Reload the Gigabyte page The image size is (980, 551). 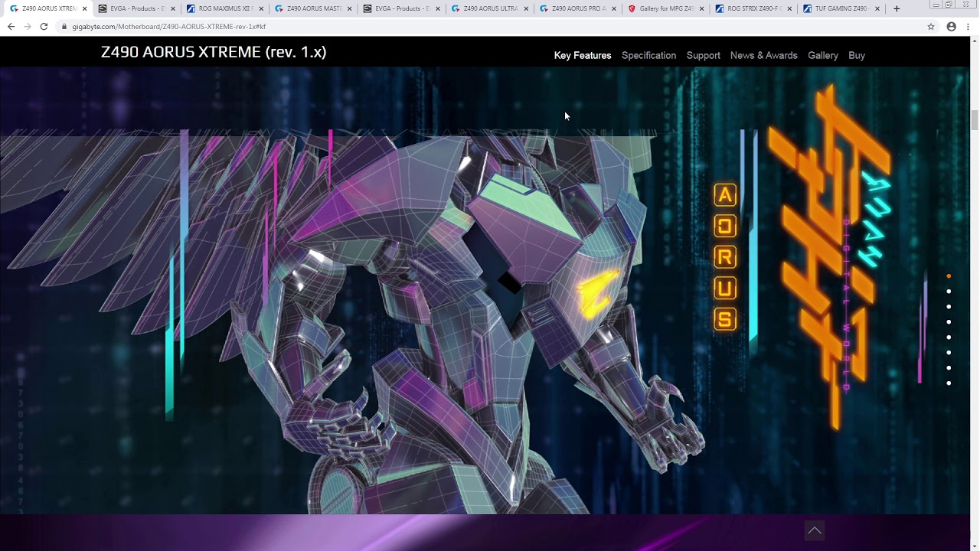(x=44, y=26)
